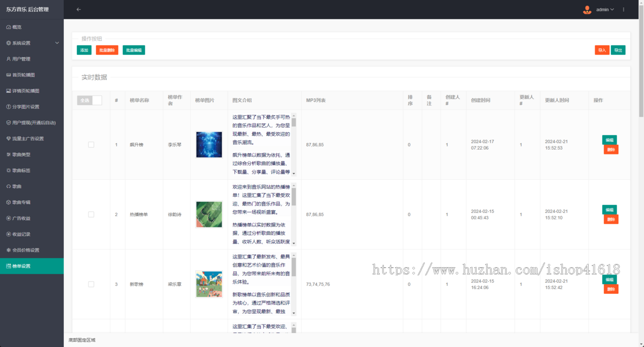This screenshot has width=644, height=347.
Task: Click the 榜单名称 column header
Action: click(x=140, y=100)
